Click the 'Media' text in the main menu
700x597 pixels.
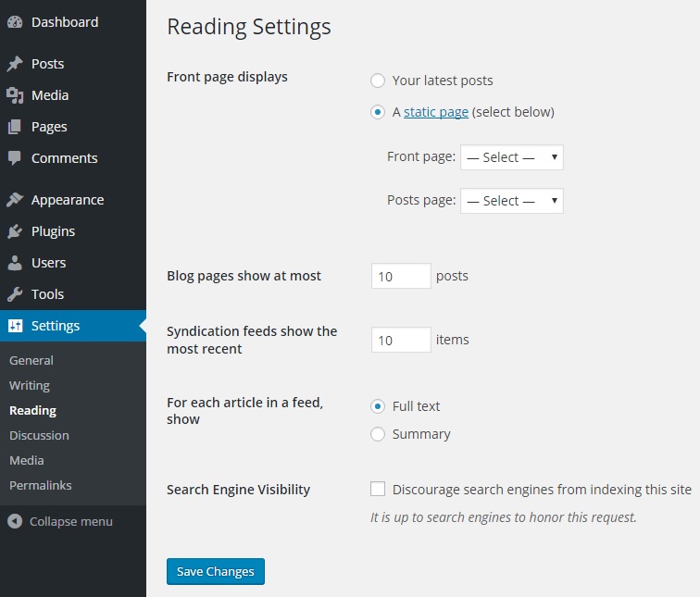(x=50, y=95)
